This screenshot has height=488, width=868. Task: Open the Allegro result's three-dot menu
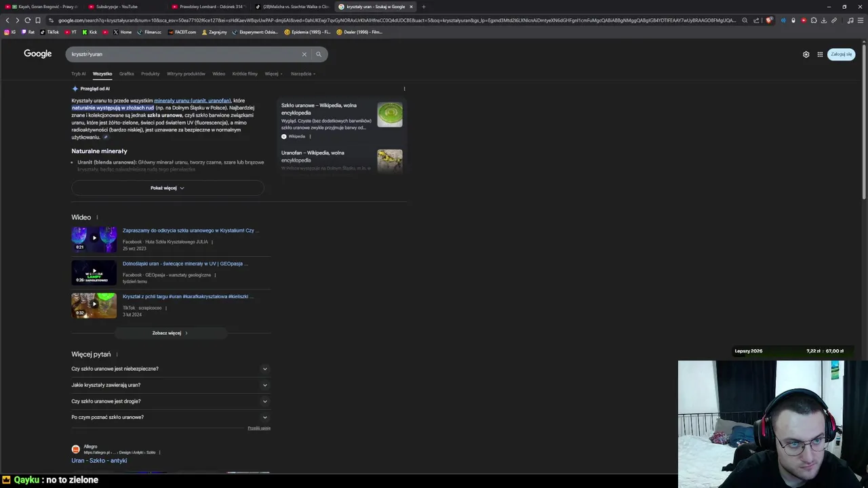click(159, 452)
